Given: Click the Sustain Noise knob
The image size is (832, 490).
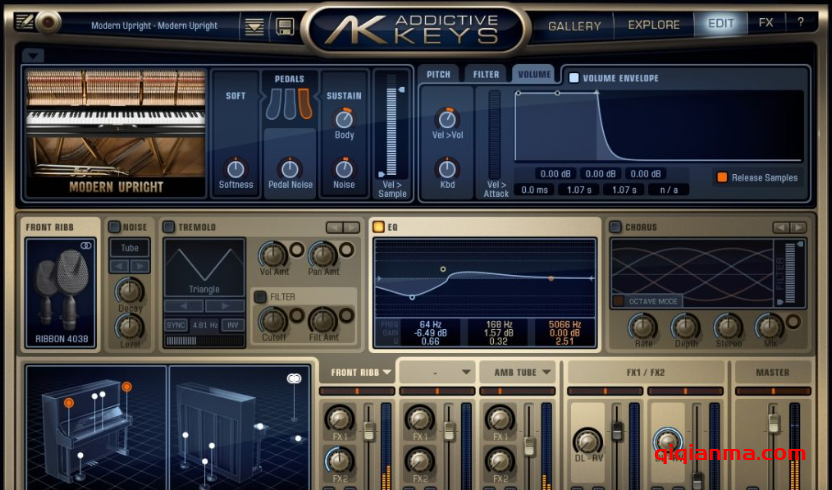Looking at the screenshot, I should tap(344, 169).
